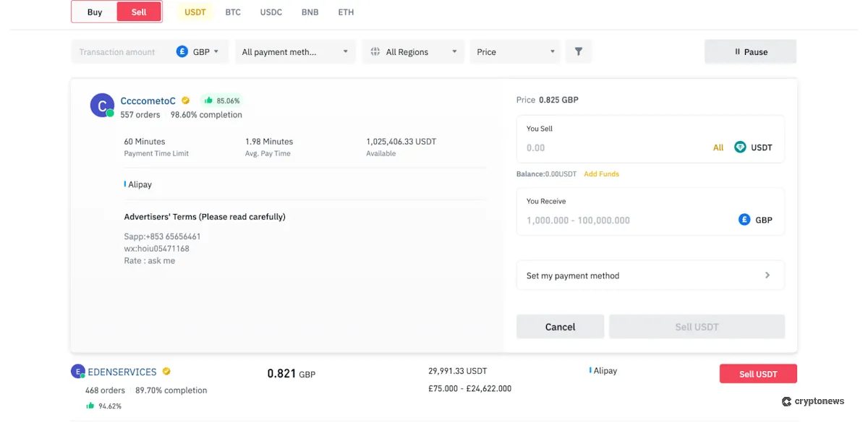Open the funnel filter icon
The width and height of the screenshot is (868, 428).
[x=578, y=51]
